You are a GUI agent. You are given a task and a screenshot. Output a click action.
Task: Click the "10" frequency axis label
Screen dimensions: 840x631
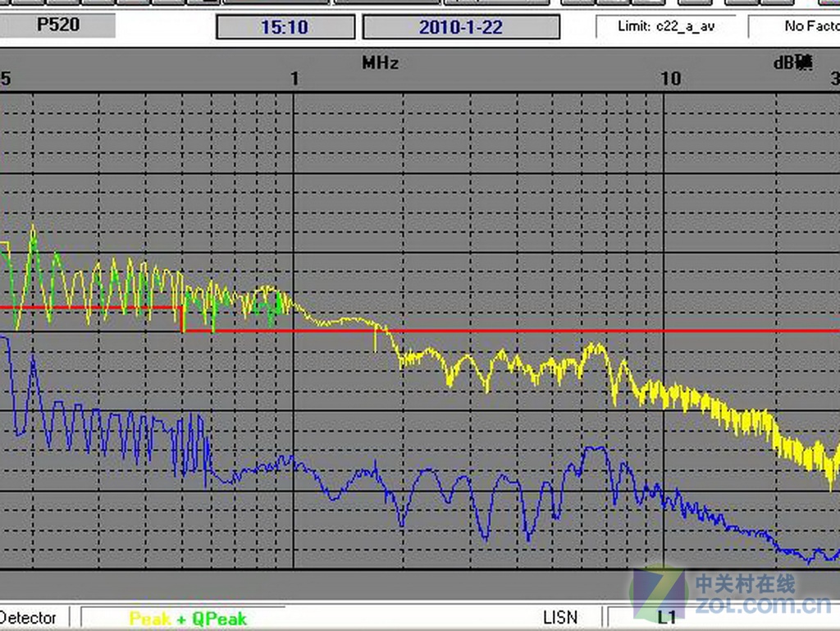670,79
